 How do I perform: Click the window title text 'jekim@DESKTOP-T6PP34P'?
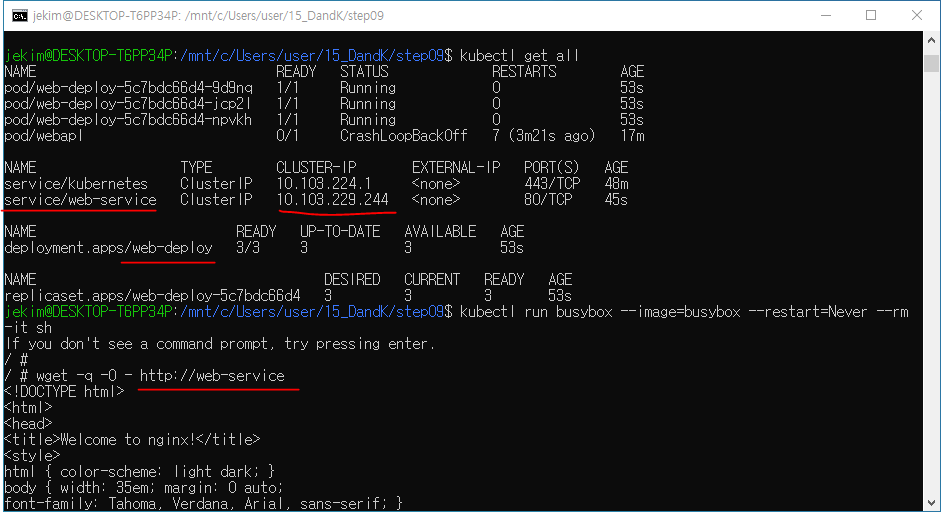(106, 16)
